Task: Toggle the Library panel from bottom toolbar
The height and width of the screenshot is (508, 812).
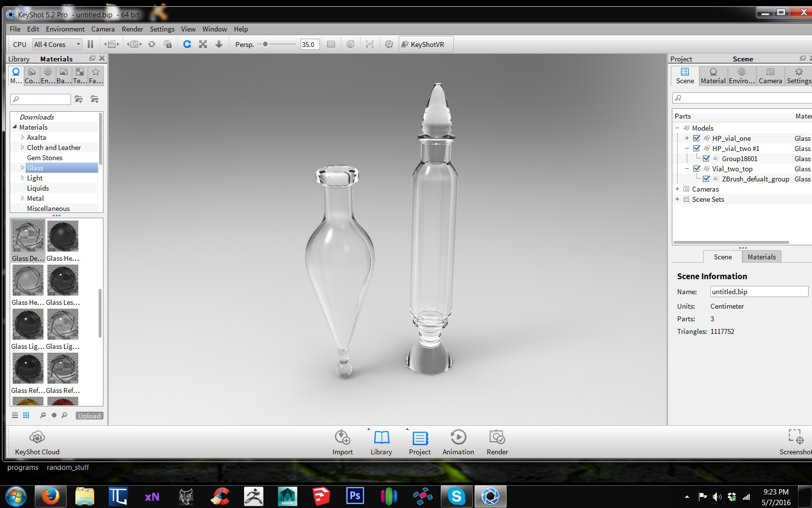Action: 381,442
